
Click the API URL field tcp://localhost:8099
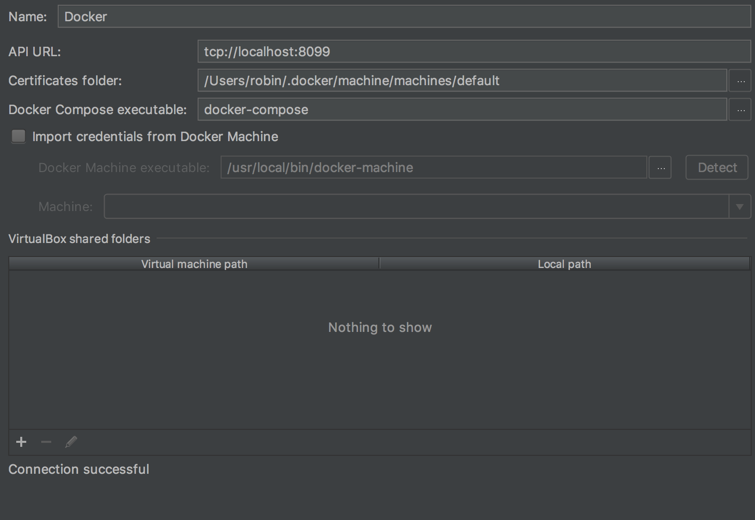[x=474, y=52]
